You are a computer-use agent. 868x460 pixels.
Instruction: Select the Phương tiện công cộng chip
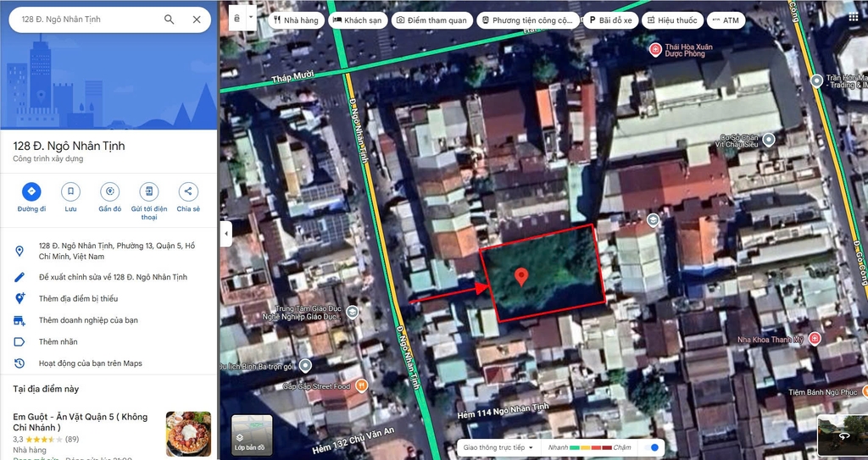click(x=527, y=20)
